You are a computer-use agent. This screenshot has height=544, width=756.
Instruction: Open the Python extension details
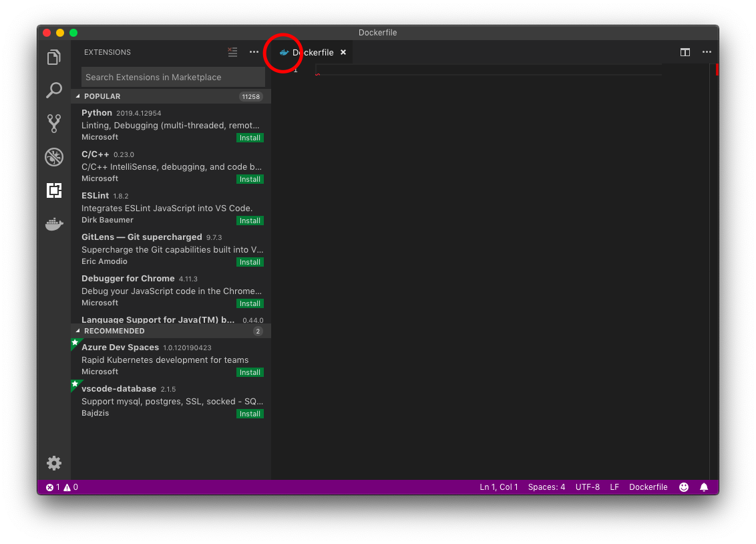tap(171, 125)
